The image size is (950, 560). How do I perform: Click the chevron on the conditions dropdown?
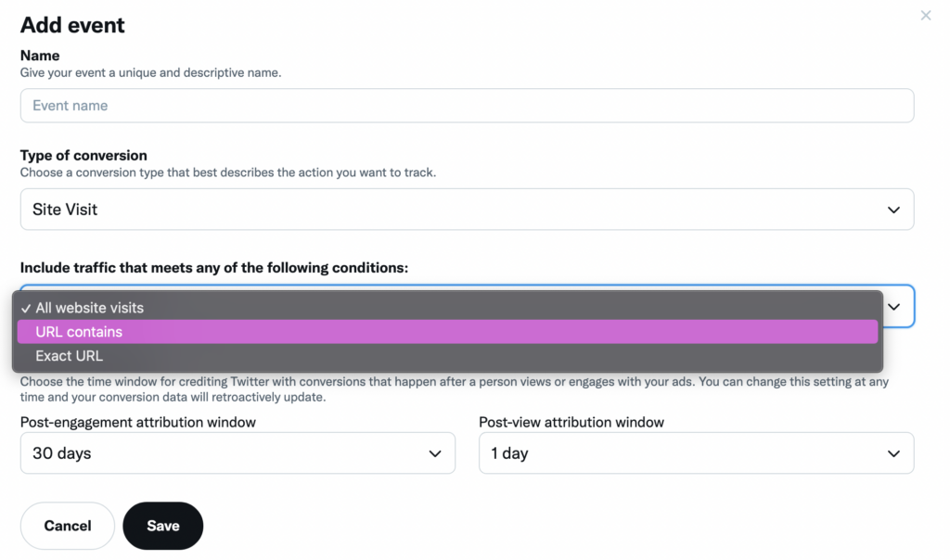[x=894, y=306]
